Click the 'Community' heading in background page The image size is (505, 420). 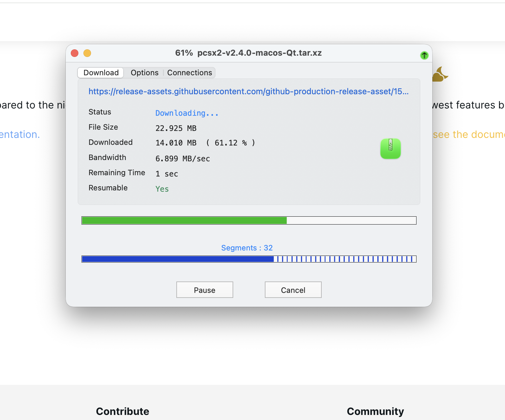click(x=375, y=411)
